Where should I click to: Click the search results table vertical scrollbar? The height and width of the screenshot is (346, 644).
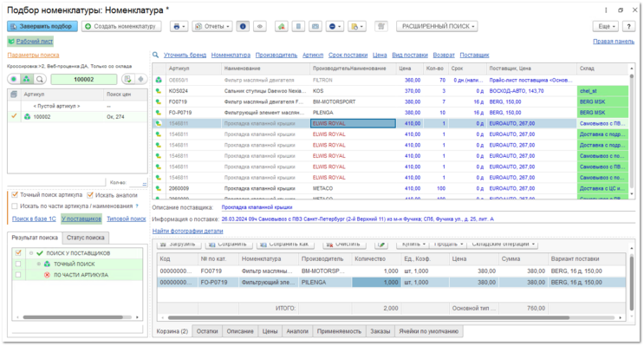[632, 132]
